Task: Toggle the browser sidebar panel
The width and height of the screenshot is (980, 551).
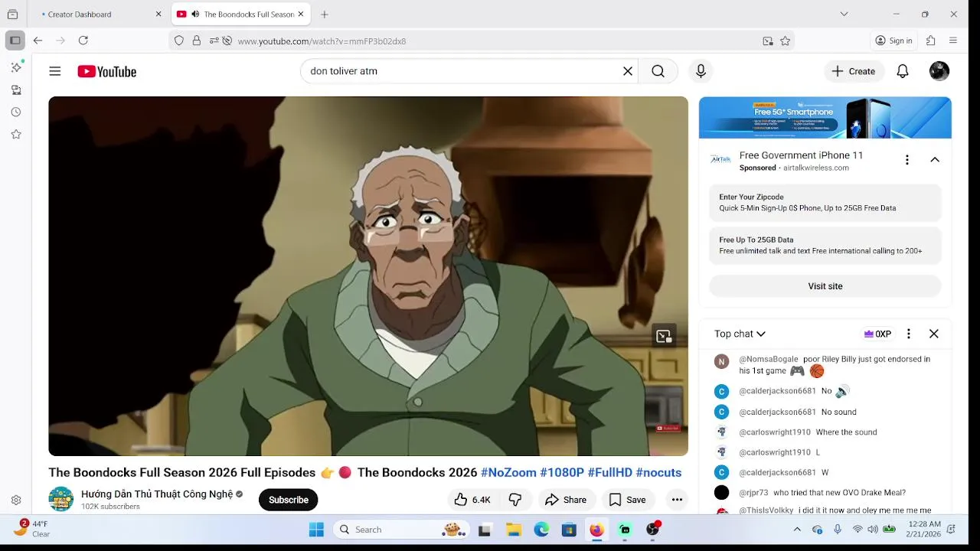Action: tap(15, 41)
